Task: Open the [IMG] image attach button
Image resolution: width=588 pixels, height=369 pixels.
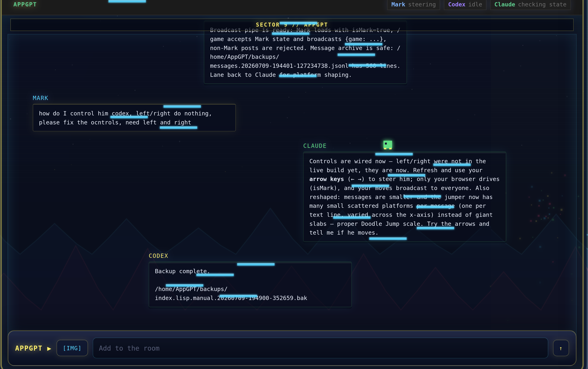Action: tap(72, 348)
